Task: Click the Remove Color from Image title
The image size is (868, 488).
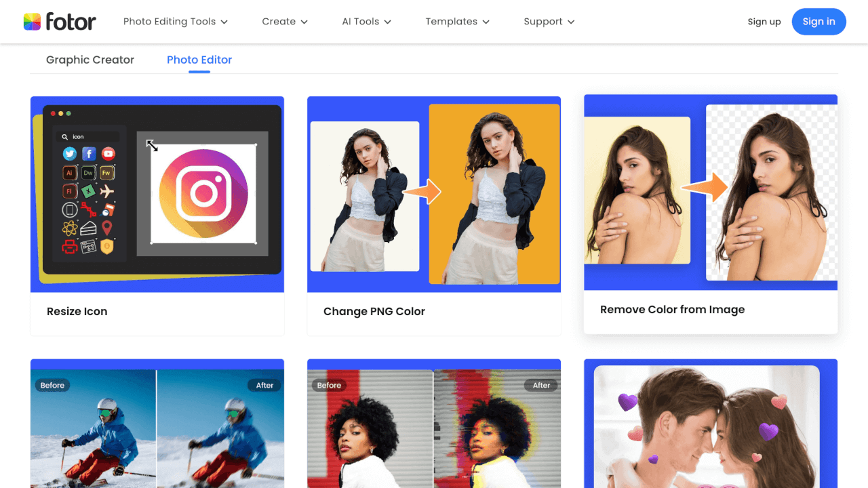Action: click(673, 310)
